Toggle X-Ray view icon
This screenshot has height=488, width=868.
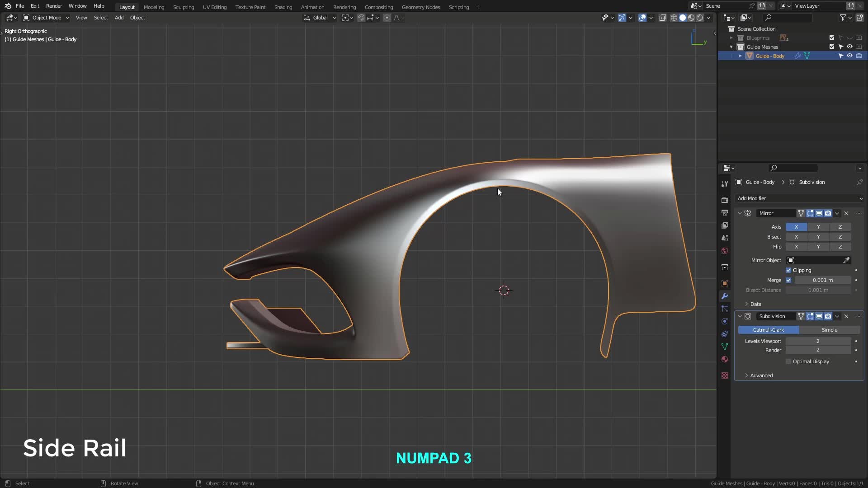[x=662, y=18]
